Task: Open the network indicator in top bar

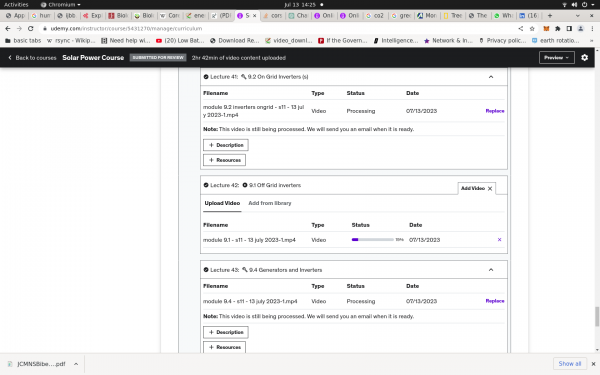Action: click(x=564, y=5)
